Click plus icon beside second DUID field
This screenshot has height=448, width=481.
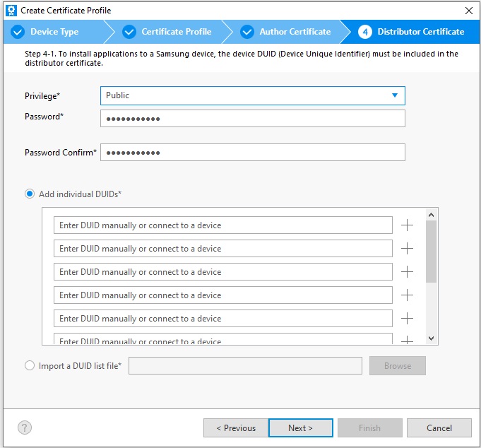coord(407,249)
